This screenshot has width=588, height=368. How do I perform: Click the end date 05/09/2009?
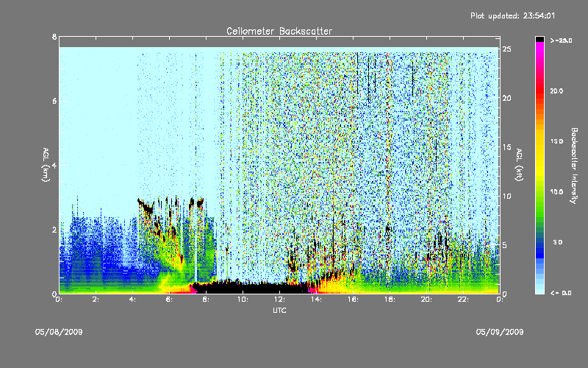tap(500, 332)
